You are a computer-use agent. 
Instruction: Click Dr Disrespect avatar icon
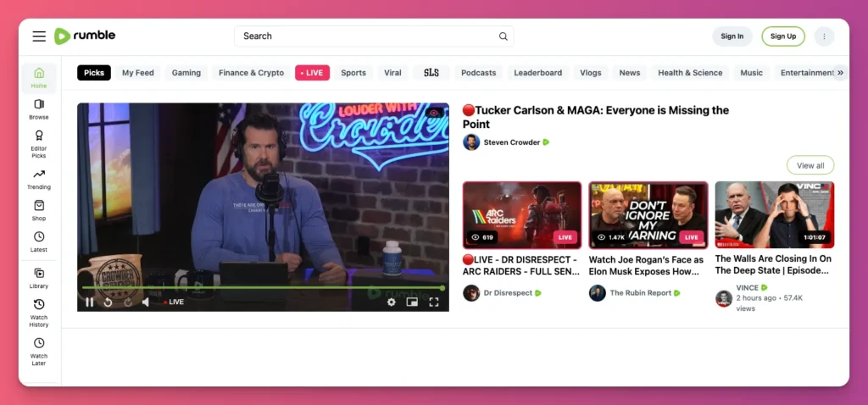pos(471,292)
